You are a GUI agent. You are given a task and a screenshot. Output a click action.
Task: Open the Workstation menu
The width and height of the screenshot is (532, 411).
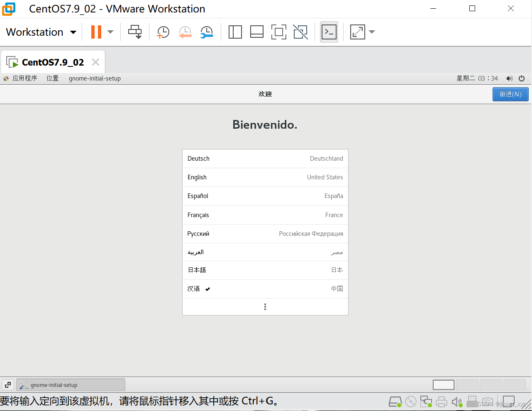tap(41, 32)
